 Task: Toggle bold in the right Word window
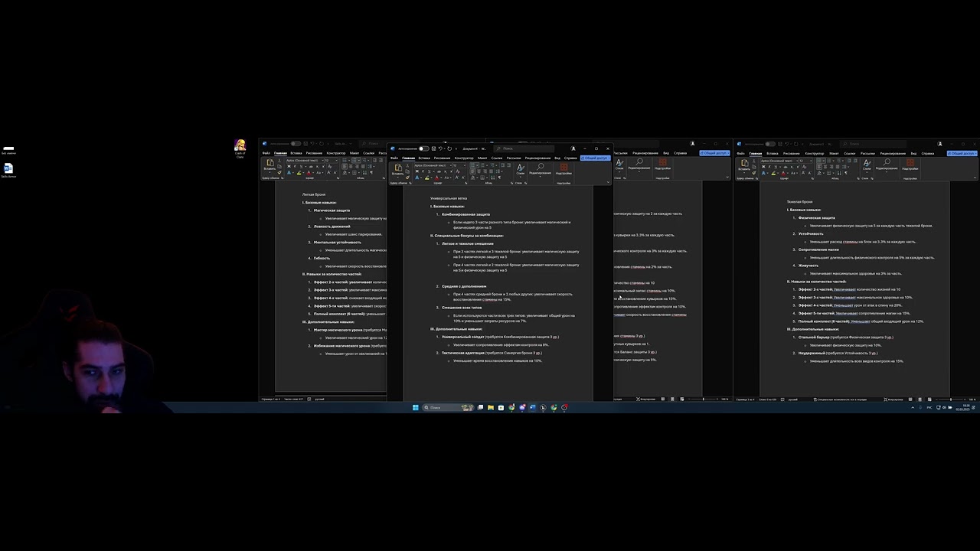point(763,167)
